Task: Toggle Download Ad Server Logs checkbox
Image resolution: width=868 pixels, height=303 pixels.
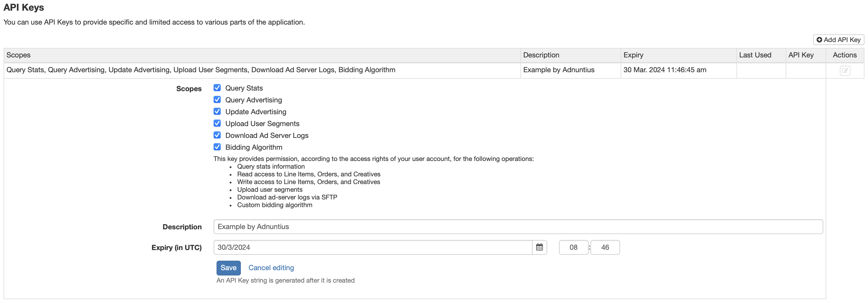Action: click(x=217, y=135)
